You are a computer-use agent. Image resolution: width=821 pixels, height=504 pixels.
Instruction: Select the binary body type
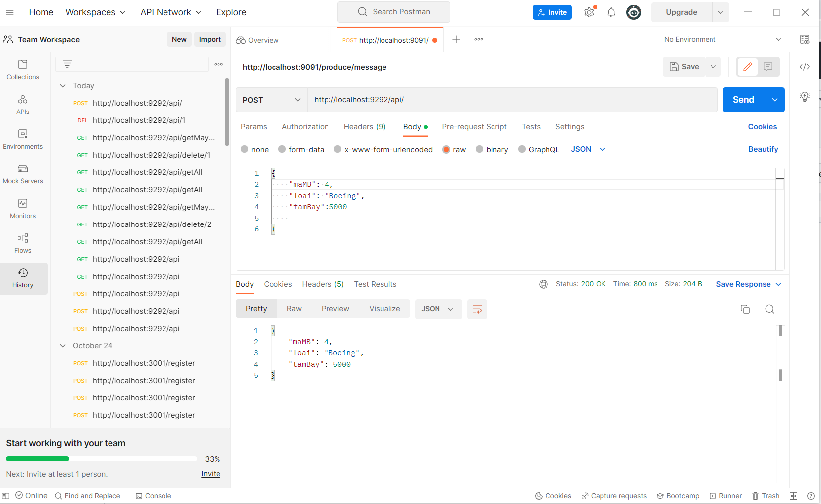(480, 149)
